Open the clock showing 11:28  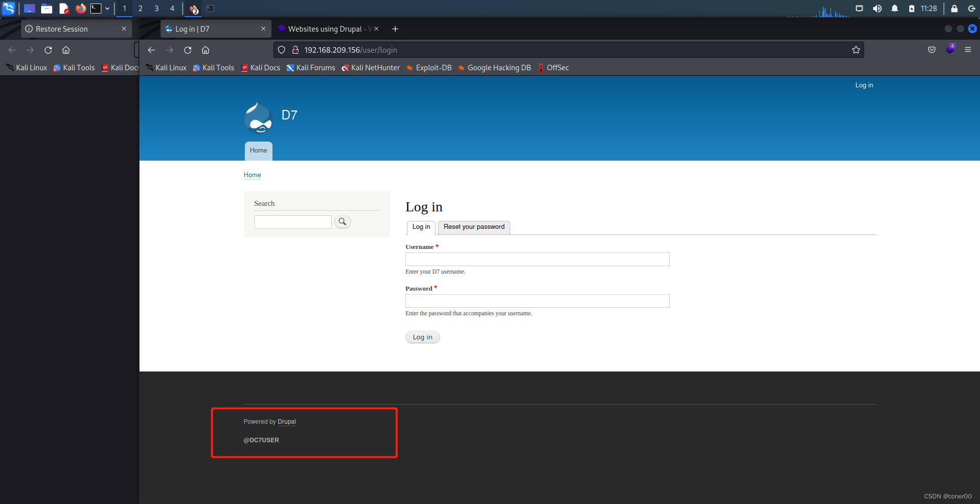(929, 9)
